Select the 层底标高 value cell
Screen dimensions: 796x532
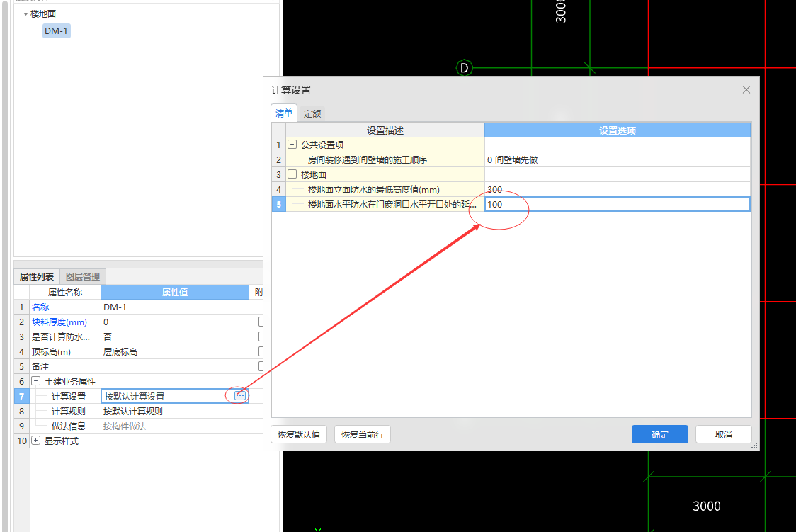175,352
